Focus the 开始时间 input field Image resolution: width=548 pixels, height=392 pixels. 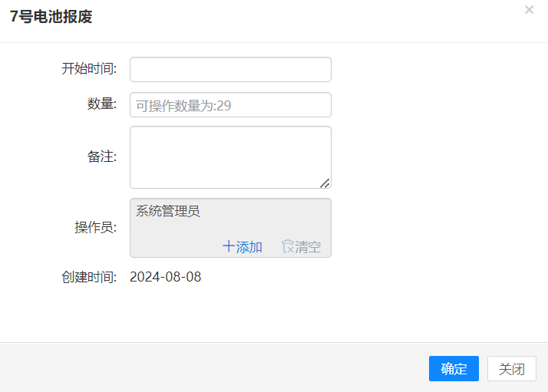pos(230,69)
